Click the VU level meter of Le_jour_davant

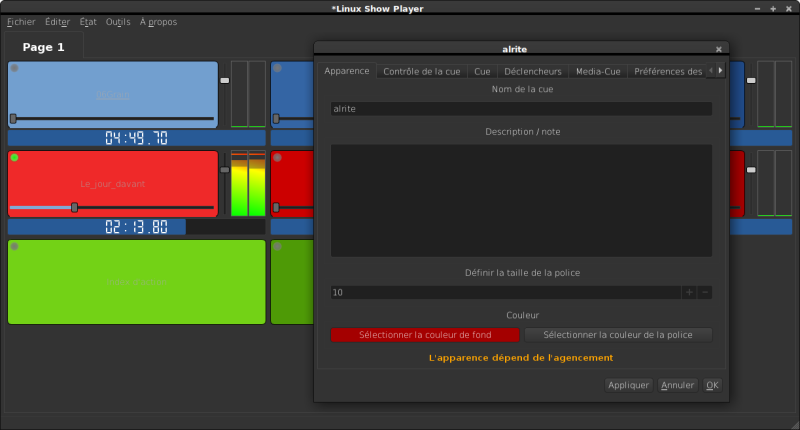click(x=248, y=184)
